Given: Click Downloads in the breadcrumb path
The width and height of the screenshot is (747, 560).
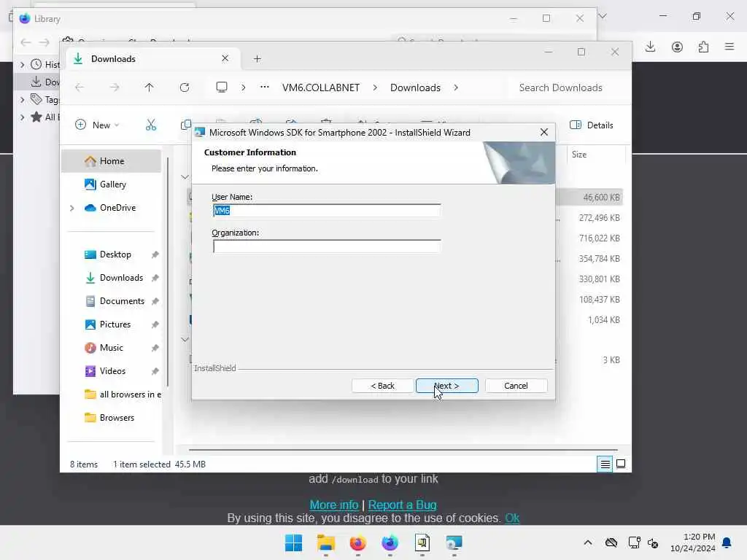Looking at the screenshot, I should [415, 87].
